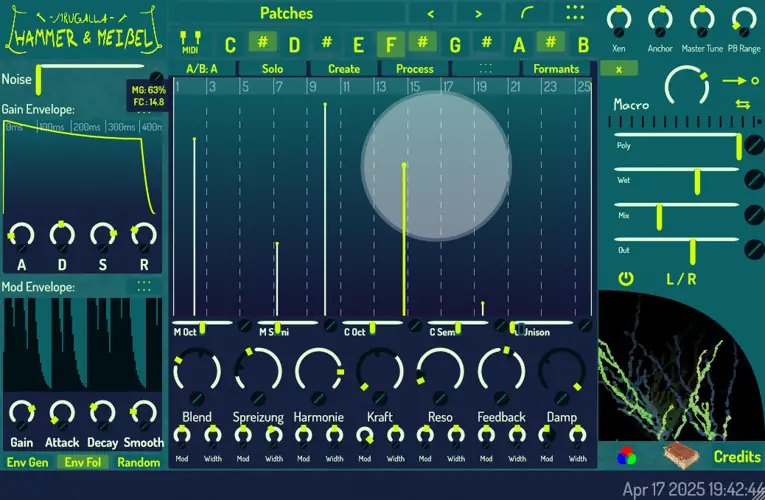Viewport: 765px width, 500px height.
Task: Toggle the F note key
Action: [391, 44]
